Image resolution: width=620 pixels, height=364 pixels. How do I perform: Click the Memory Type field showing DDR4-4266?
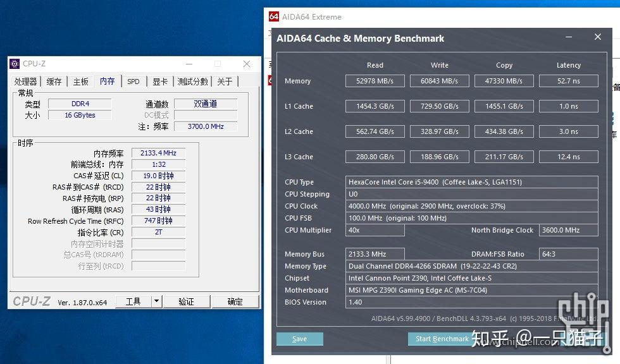[472, 266]
